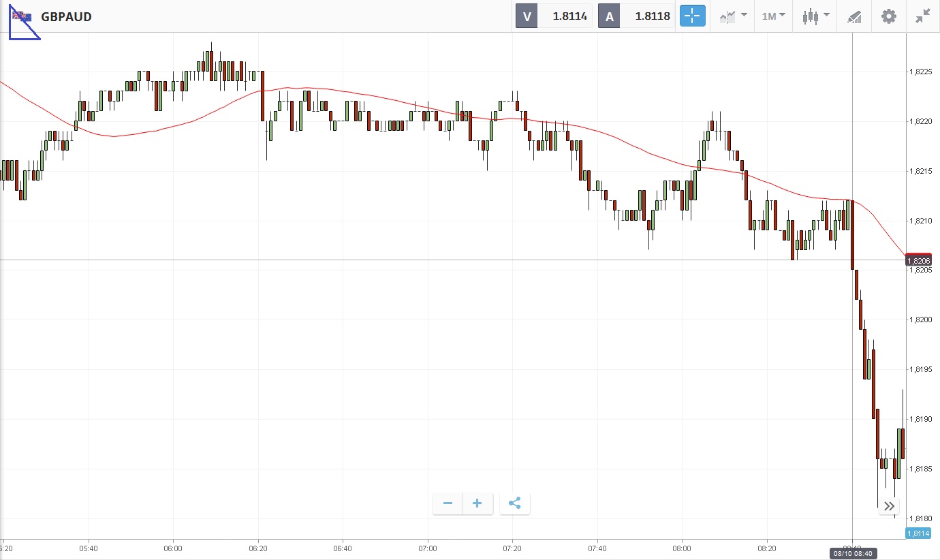Image resolution: width=940 pixels, height=560 pixels.
Task: Click the 08:00 time axis label
Action: (682, 548)
